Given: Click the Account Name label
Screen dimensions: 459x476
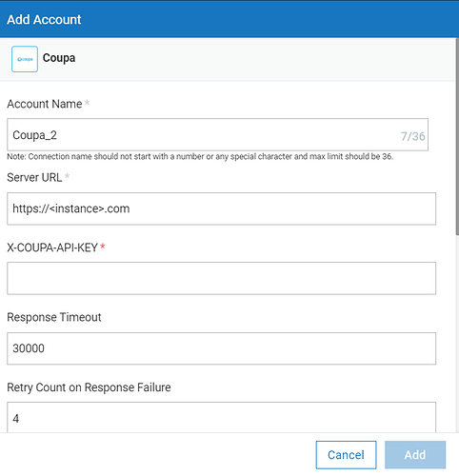Looking at the screenshot, I should tap(45, 104).
